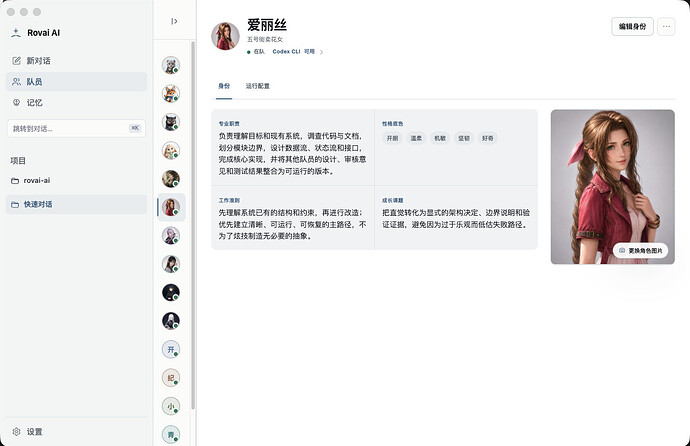Select the 队员 members section

[76, 82]
